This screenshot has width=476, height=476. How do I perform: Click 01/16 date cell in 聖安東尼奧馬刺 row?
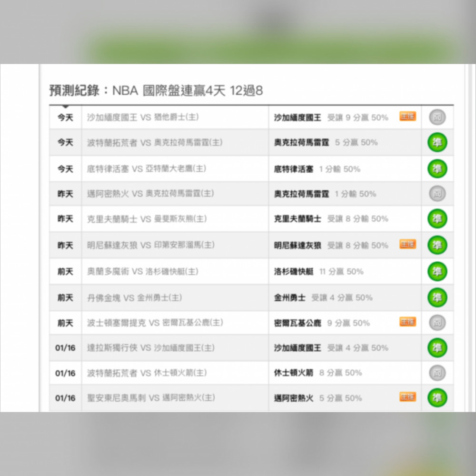coord(65,398)
